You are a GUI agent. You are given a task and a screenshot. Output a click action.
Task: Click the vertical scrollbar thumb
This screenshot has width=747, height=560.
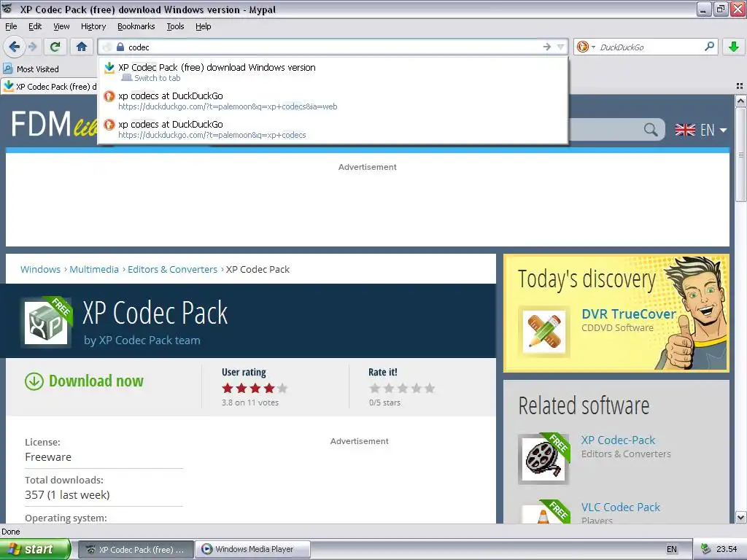point(740,155)
